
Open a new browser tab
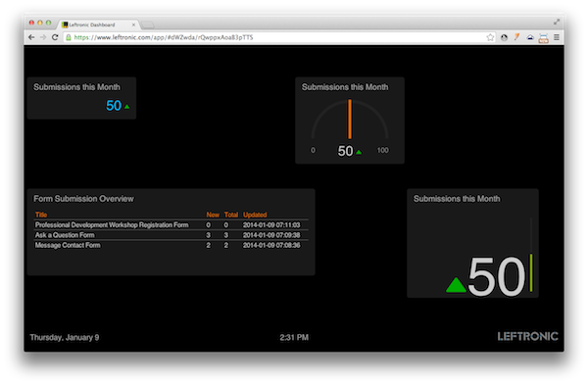click(148, 25)
